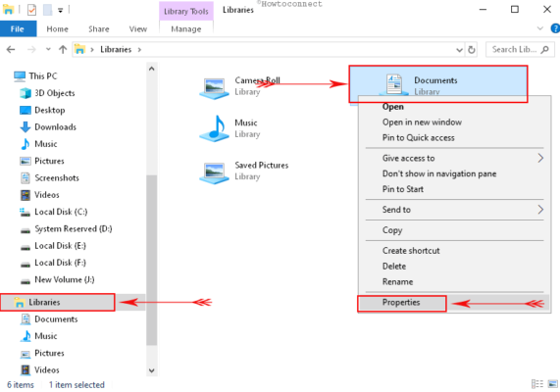
Task: Switch to the Home ribbon tab
Action: (x=57, y=29)
